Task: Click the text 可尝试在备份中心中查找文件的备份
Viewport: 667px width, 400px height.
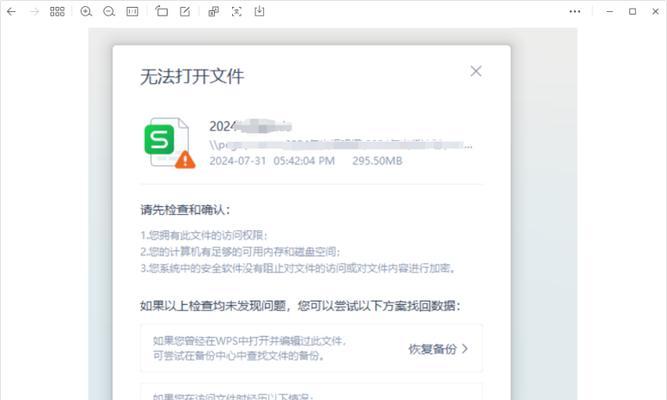Action: tap(239, 355)
